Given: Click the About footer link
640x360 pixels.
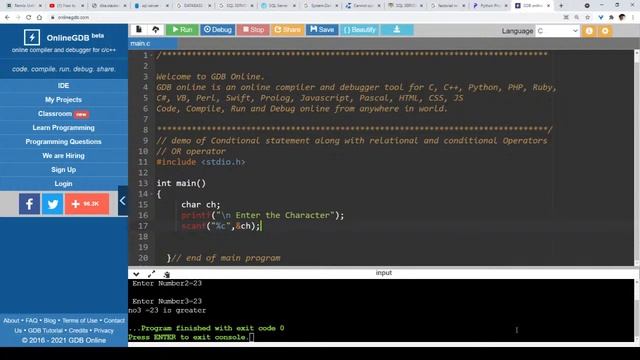Looking at the screenshot, I should (11, 321).
